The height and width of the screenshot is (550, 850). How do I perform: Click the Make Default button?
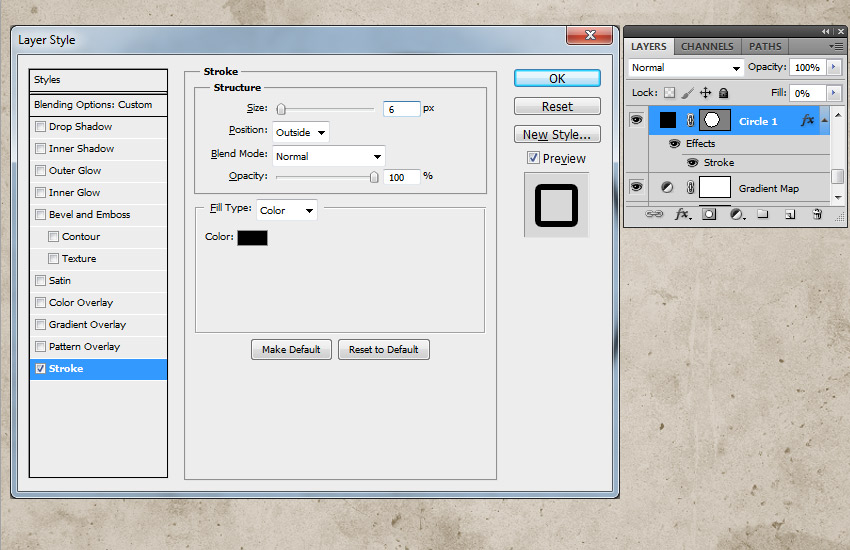tap(291, 349)
